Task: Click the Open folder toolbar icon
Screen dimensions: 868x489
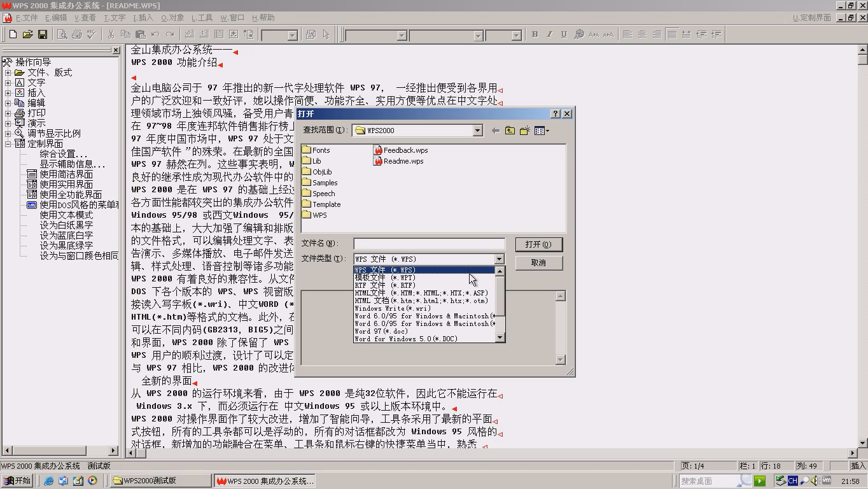Action: [27, 34]
